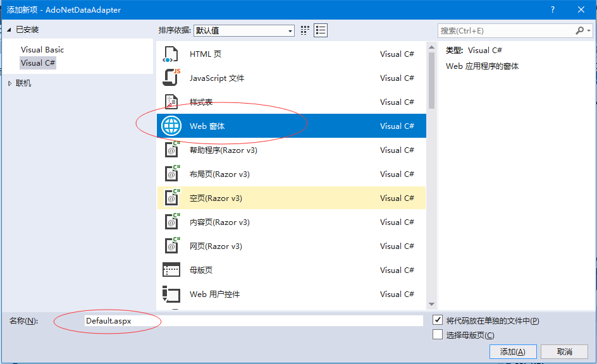Click the 取消 button

point(565,351)
